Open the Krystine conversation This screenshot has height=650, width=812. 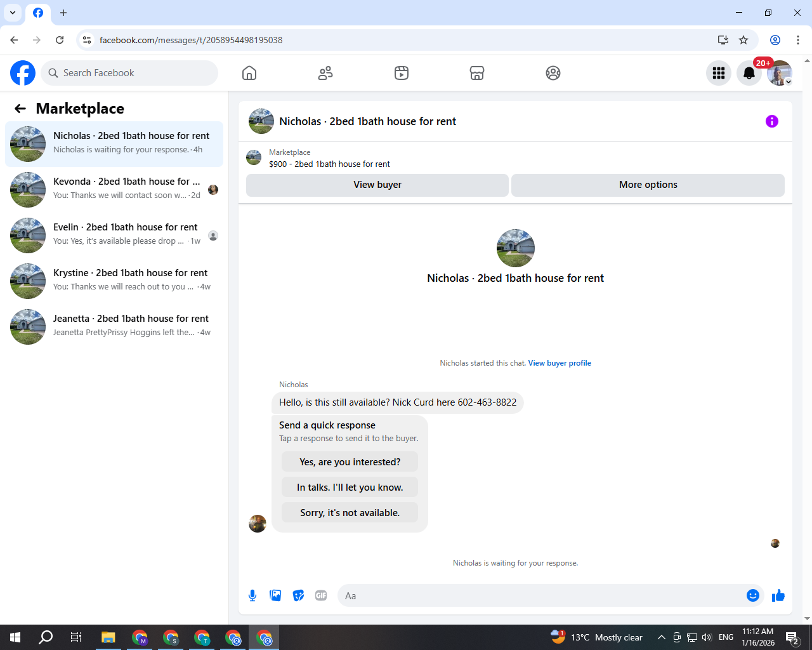tap(114, 281)
